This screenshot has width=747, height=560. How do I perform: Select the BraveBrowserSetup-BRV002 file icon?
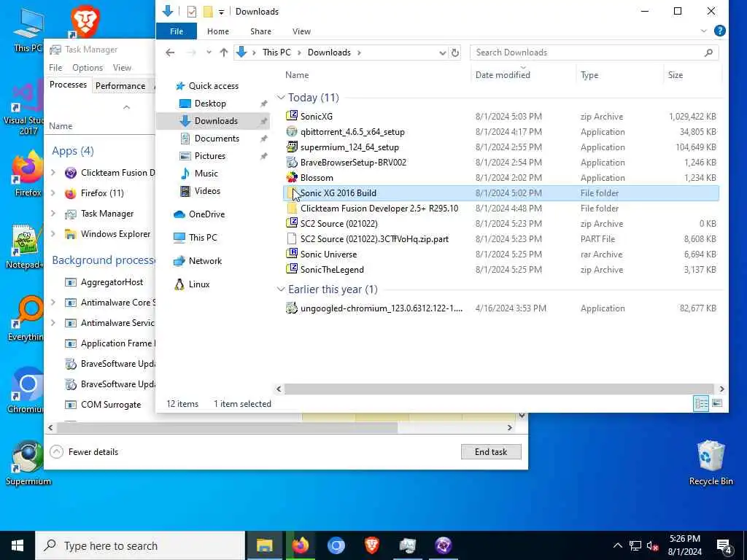point(292,162)
